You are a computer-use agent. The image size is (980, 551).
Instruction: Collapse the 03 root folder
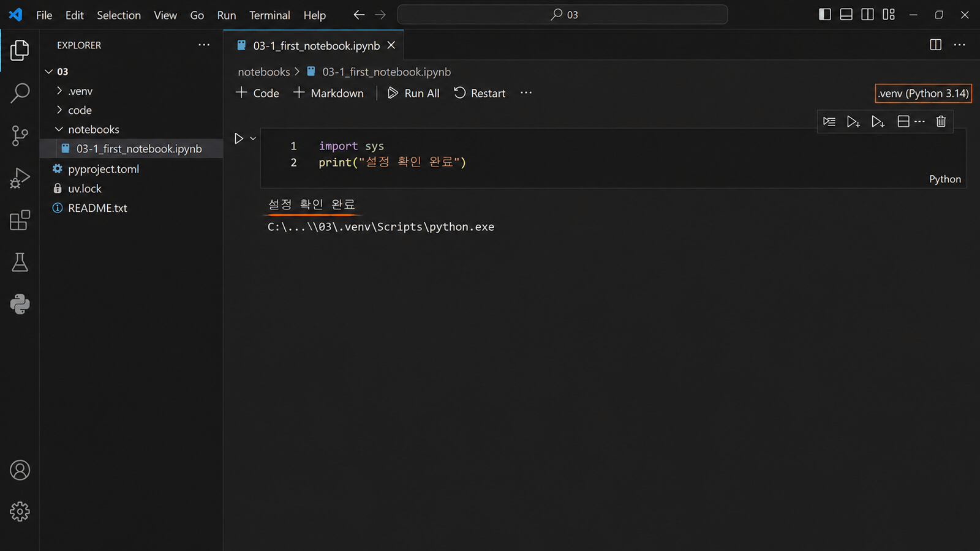49,72
